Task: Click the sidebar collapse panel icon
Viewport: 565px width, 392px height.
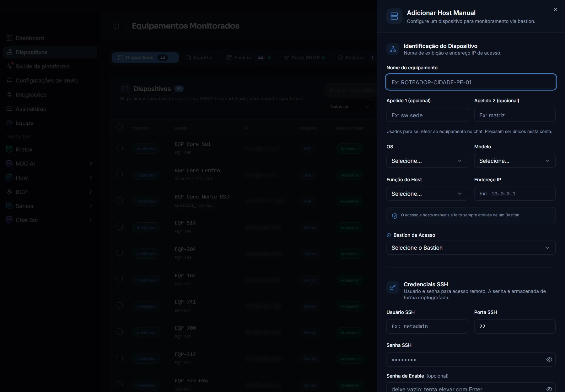Action: (x=116, y=26)
